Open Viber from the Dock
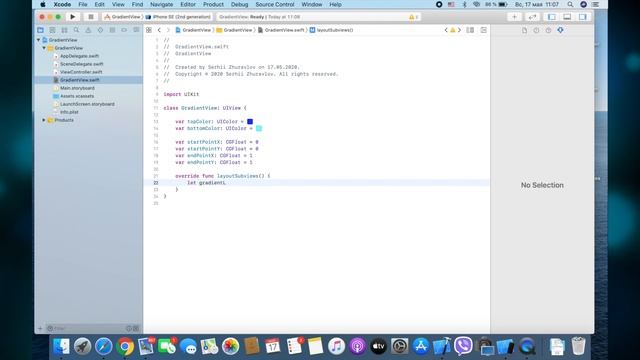Screen dimensions: 640x360 pos(463,347)
